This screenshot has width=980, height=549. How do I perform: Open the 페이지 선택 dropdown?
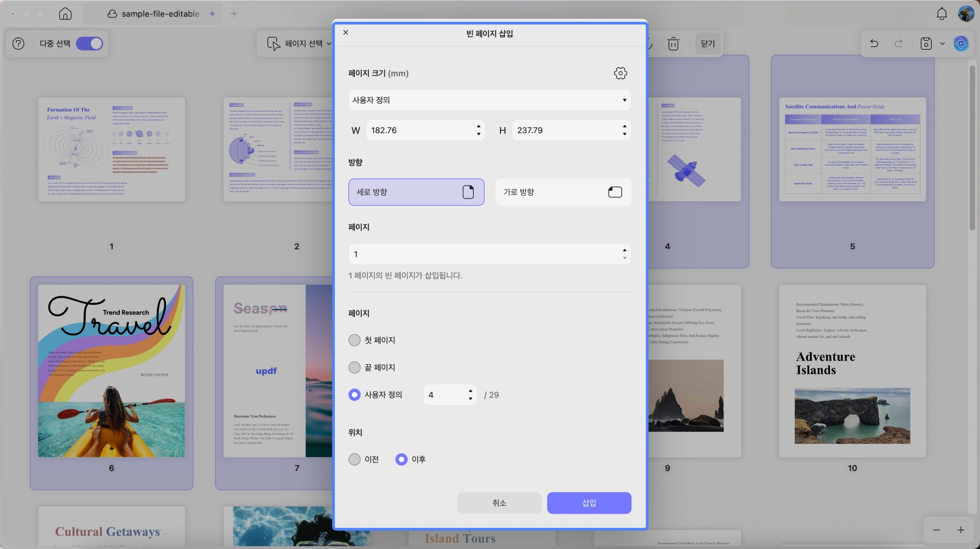[299, 44]
